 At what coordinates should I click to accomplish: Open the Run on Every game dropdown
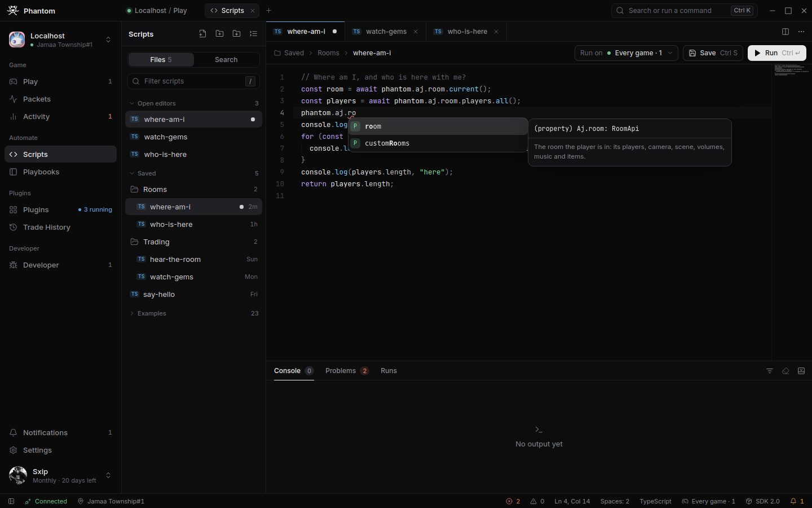[x=626, y=53]
